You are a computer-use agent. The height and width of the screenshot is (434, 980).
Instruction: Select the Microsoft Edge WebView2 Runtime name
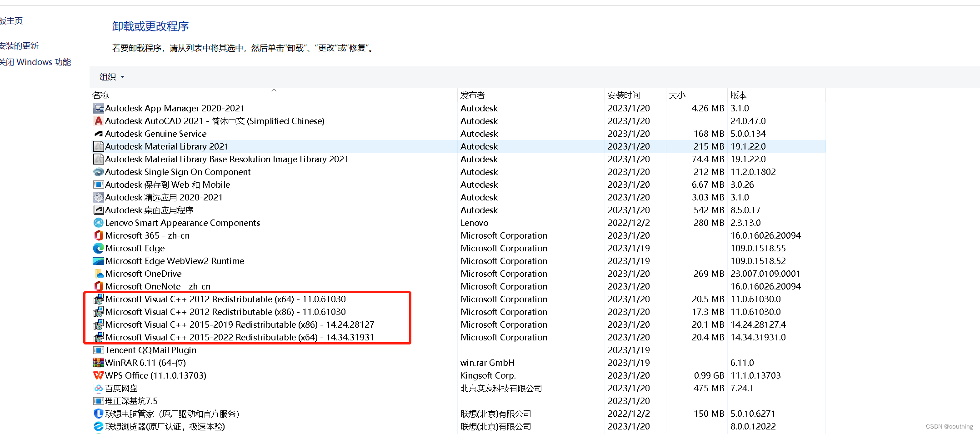[175, 261]
